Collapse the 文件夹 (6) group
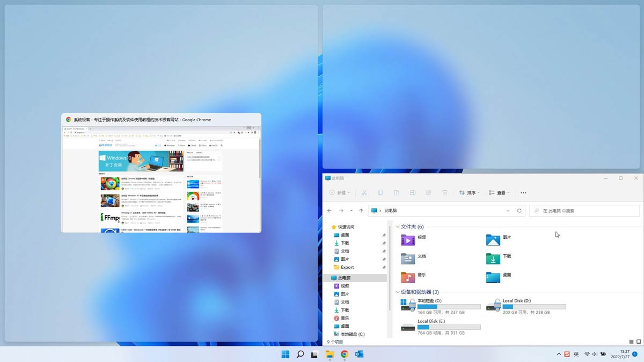The image size is (644, 362). pos(398,227)
